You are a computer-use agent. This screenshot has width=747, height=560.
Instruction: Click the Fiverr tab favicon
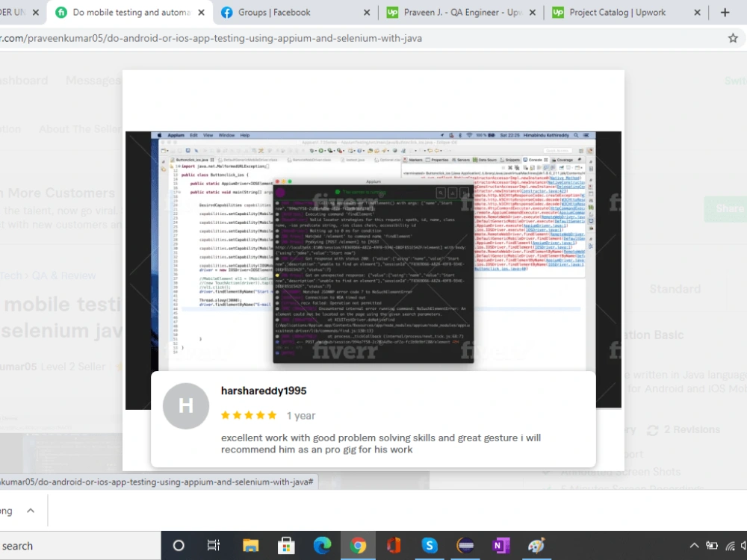click(x=61, y=13)
